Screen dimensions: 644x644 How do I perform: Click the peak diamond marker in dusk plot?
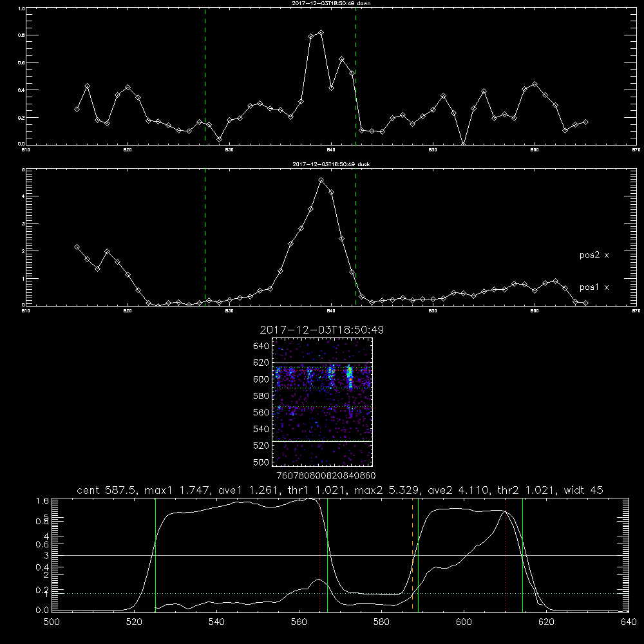tap(321, 180)
